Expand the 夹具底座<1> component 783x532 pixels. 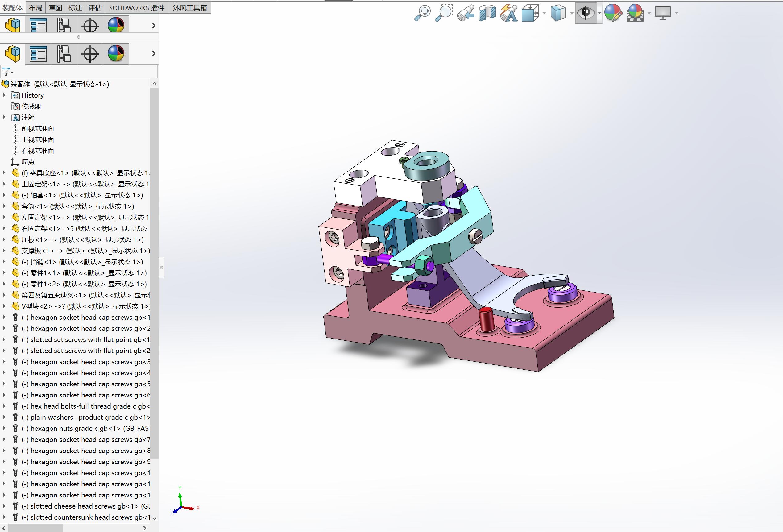pos(4,173)
